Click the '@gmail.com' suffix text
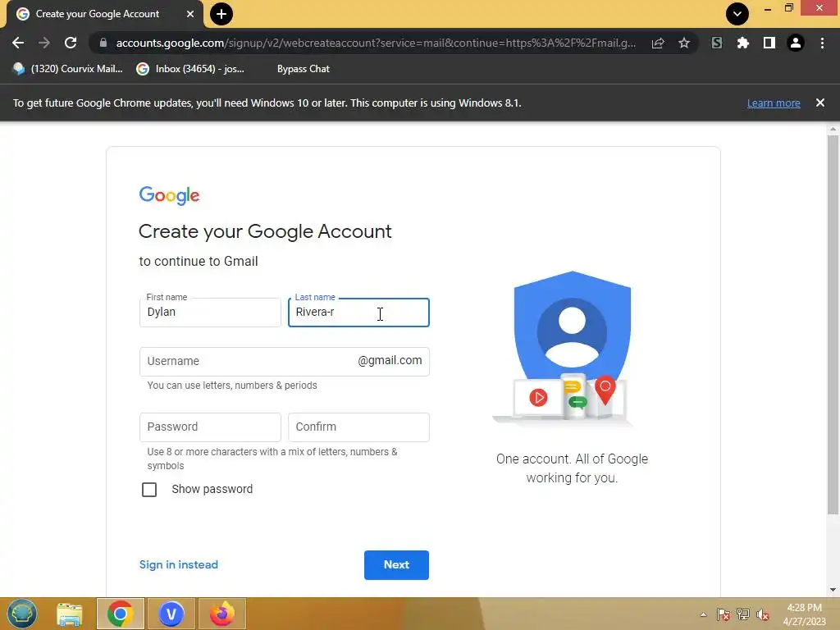 390,361
